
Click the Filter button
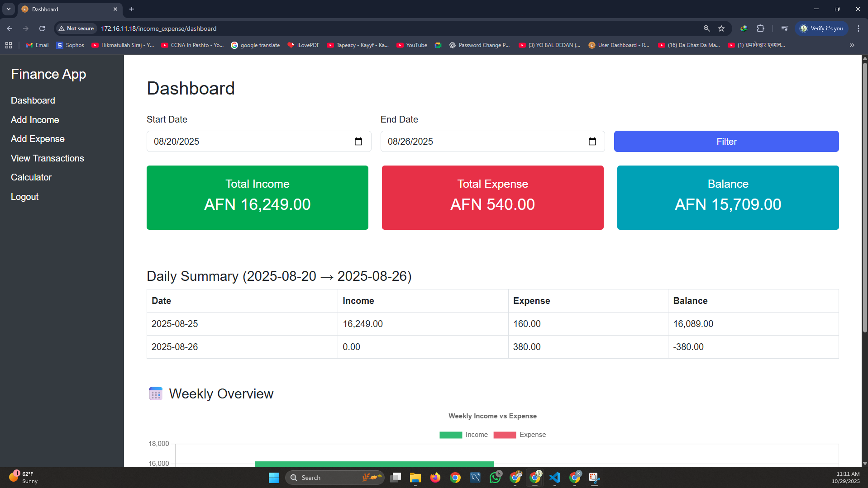point(726,141)
